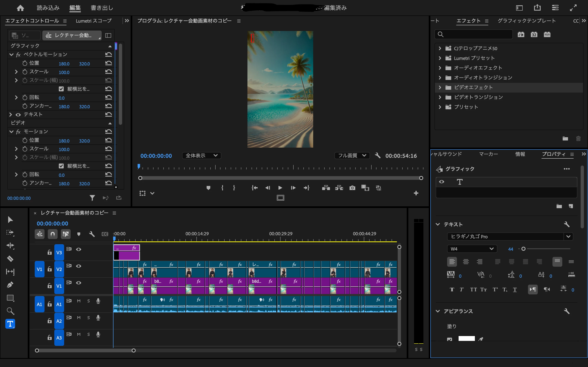Uncheck uniform scale checkbox under Vector Motion
This screenshot has width=588, height=367.
coord(61,89)
